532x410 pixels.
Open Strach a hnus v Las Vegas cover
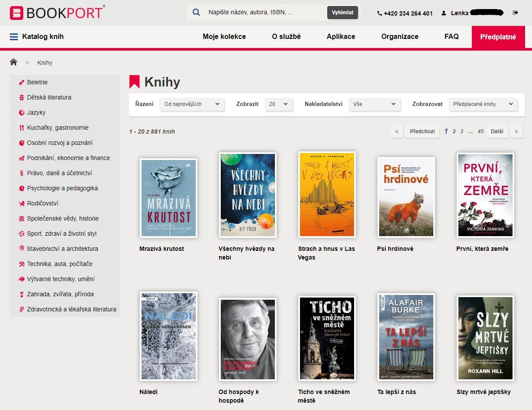[x=327, y=194]
